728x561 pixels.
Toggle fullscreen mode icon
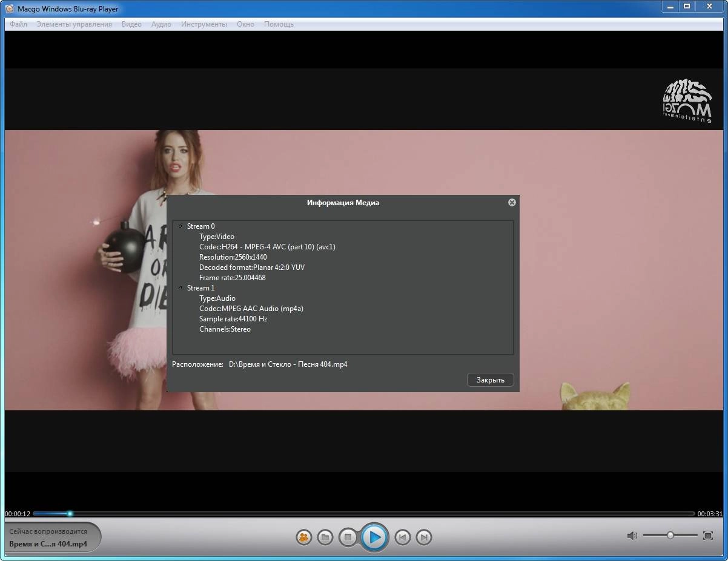click(707, 536)
